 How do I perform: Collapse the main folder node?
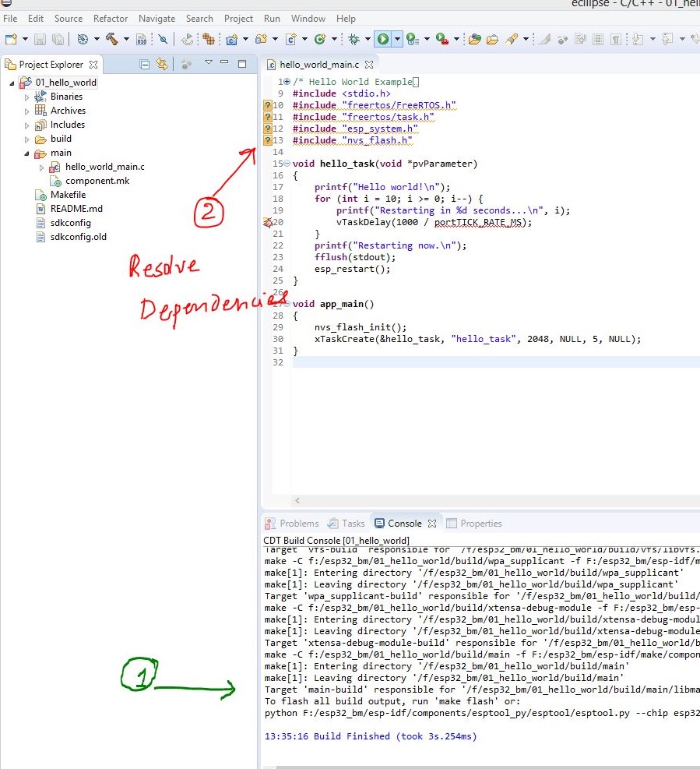(x=26, y=153)
